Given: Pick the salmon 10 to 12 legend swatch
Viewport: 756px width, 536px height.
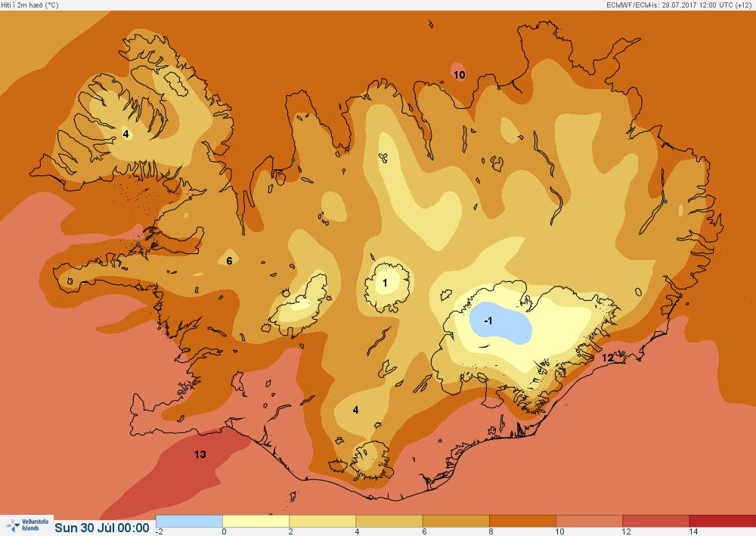Looking at the screenshot, I should [x=589, y=521].
